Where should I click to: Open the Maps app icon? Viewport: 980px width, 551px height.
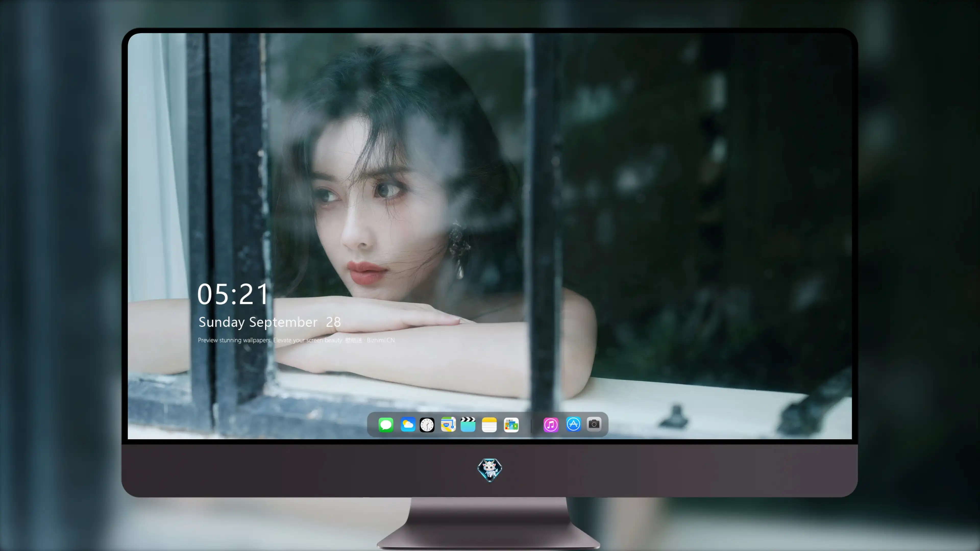(x=448, y=424)
